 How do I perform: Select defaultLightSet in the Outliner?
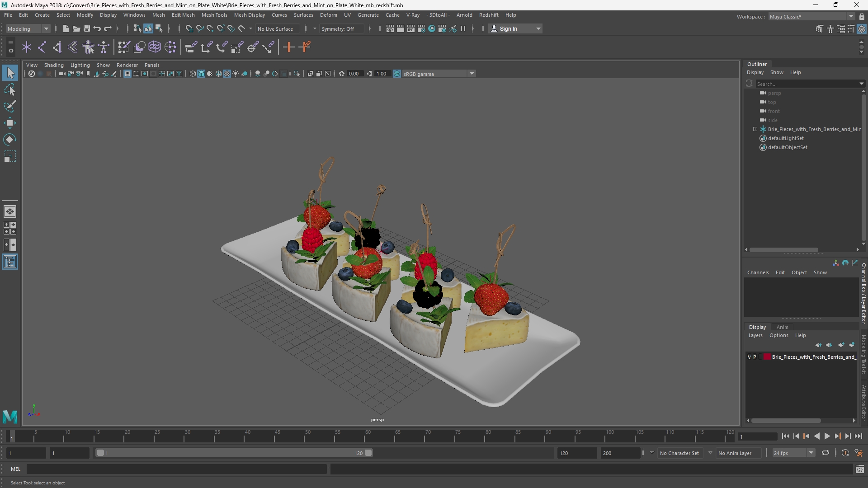tap(786, 138)
